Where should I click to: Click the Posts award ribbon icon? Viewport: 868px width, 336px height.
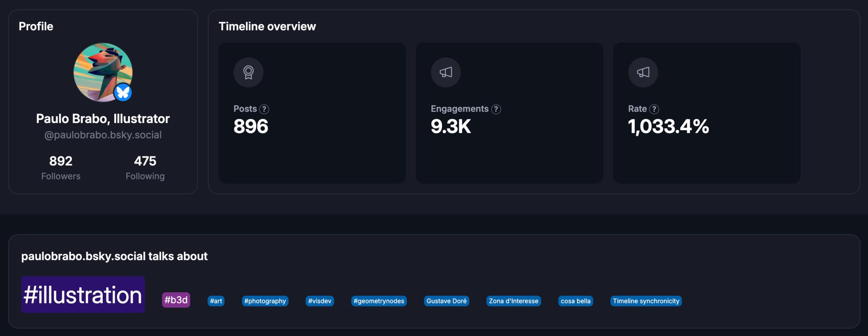point(248,72)
